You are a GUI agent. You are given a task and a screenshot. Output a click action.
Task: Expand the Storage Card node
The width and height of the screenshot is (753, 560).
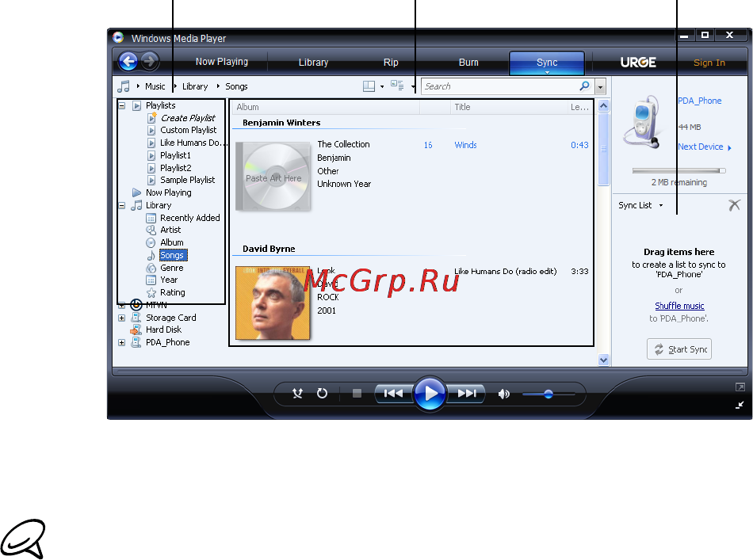[x=122, y=318]
